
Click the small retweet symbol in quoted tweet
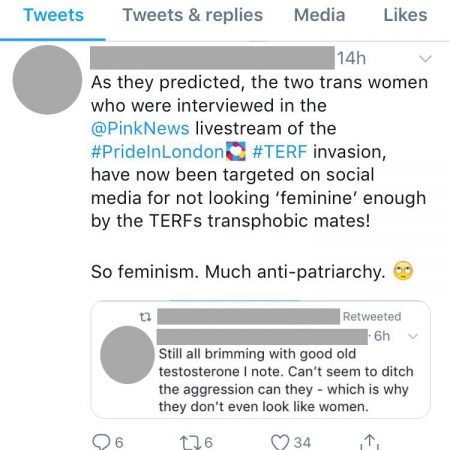tap(145, 317)
